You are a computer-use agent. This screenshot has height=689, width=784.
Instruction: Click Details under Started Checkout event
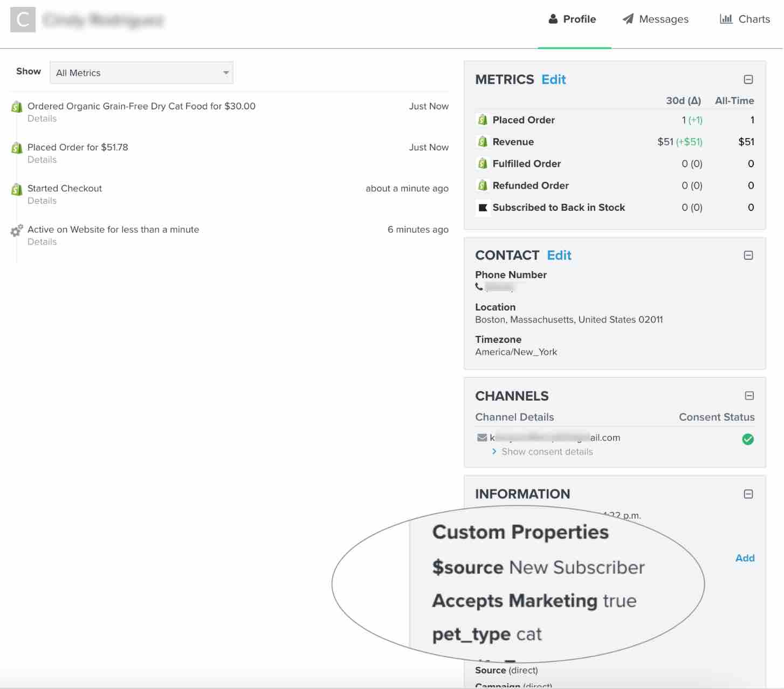coord(42,201)
